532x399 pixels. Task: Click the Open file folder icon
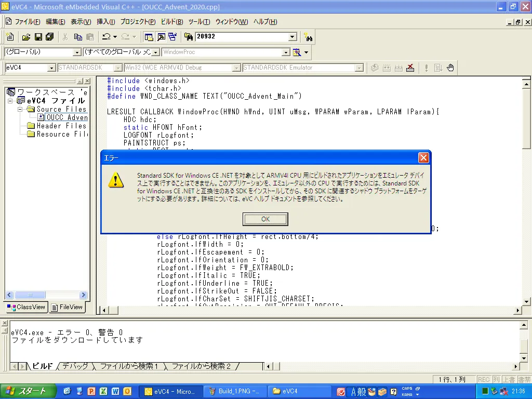[26, 37]
